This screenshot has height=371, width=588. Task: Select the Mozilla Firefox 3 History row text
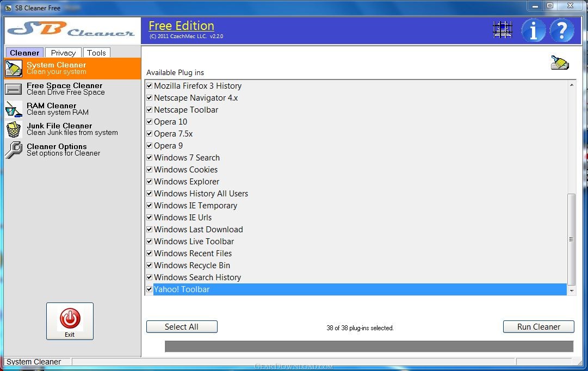(197, 86)
